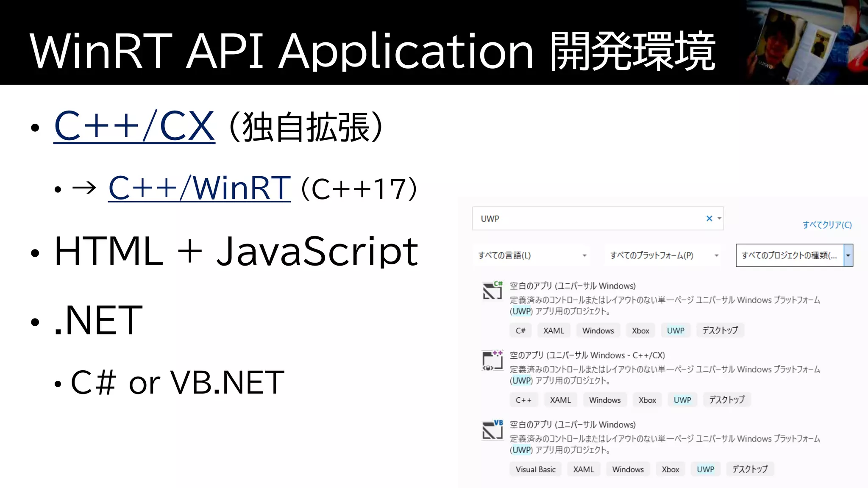Viewport: 868px width, 488px height.
Task: Click Windows tag in C++ template
Action: tap(605, 400)
